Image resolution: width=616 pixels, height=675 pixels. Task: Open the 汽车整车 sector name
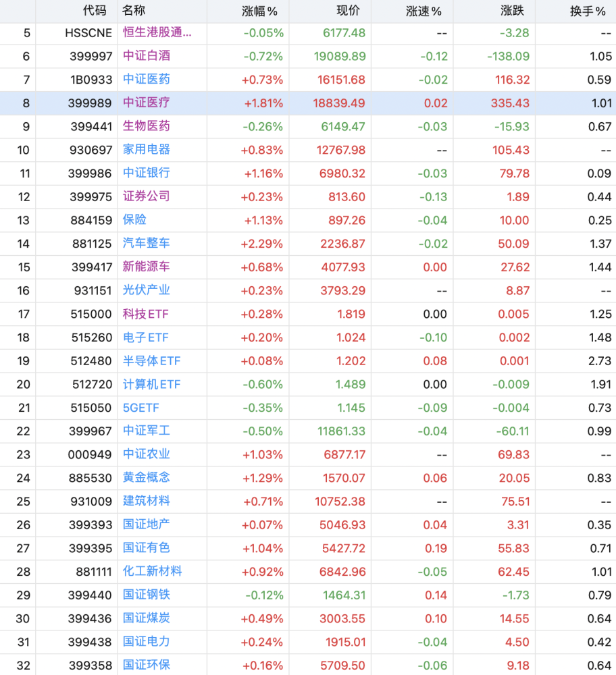click(147, 244)
